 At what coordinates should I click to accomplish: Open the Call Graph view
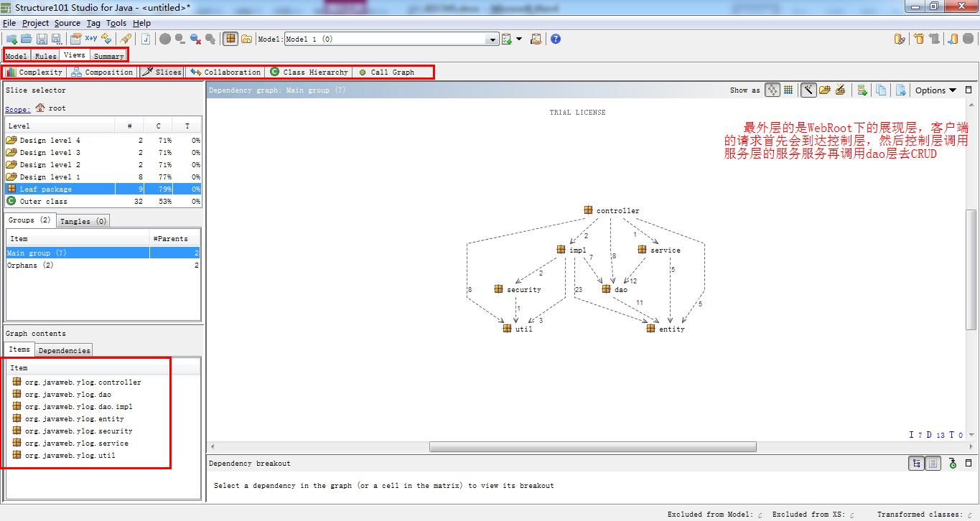click(x=386, y=72)
